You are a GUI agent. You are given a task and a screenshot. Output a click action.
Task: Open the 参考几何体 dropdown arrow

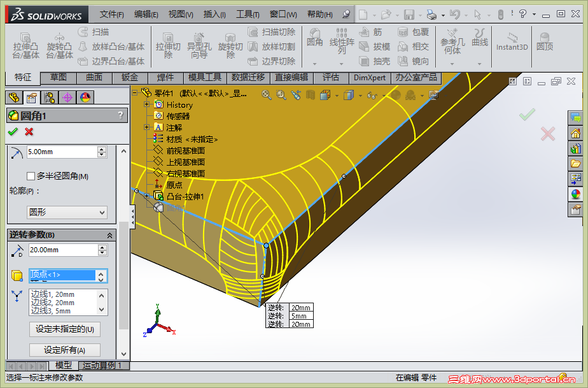coord(452,64)
